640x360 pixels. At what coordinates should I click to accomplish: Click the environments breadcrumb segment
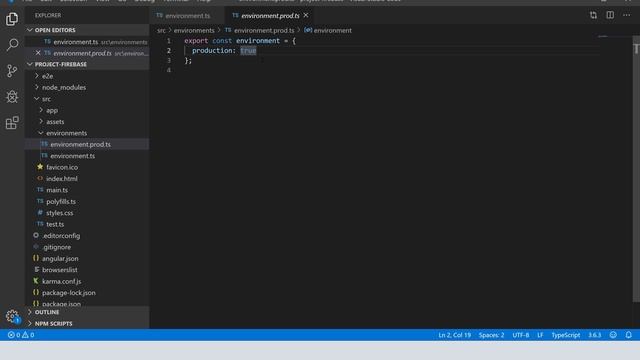tap(194, 30)
